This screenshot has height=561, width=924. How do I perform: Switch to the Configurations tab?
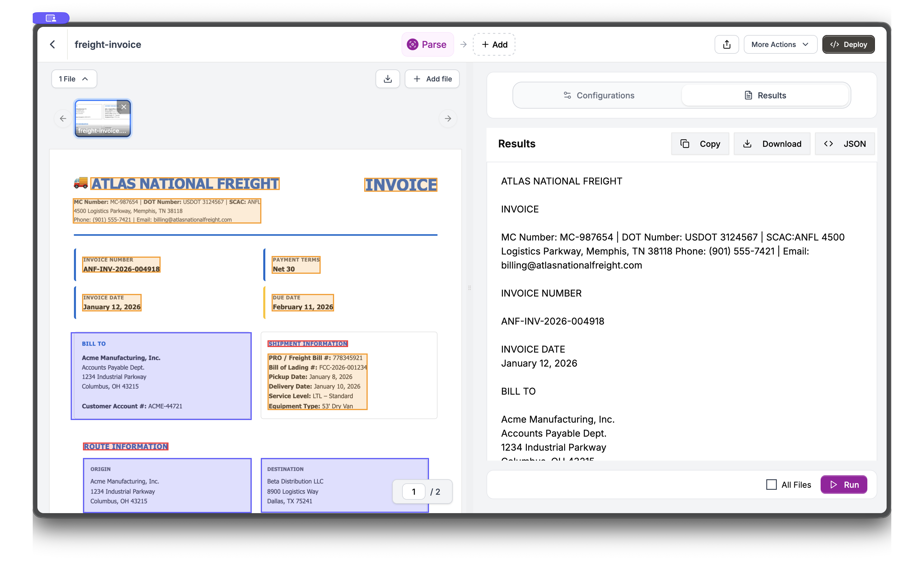(x=599, y=95)
